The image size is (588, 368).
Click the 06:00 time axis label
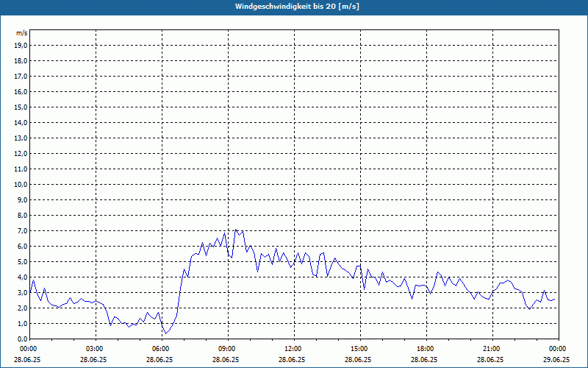[159, 349]
